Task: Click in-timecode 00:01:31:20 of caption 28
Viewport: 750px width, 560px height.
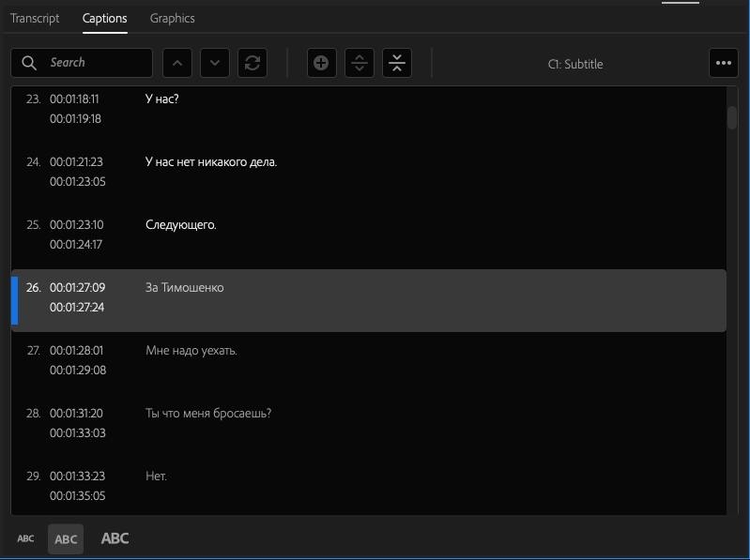Action: pyautogui.click(x=77, y=413)
